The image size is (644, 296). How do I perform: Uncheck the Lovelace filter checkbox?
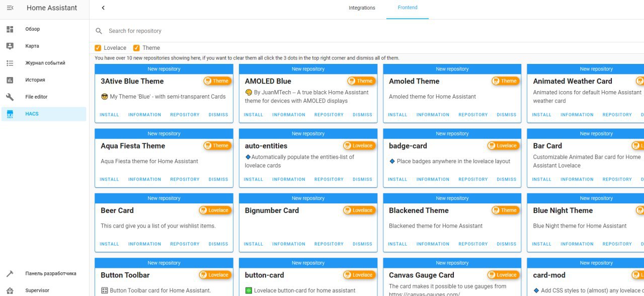[x=98, y=48]
